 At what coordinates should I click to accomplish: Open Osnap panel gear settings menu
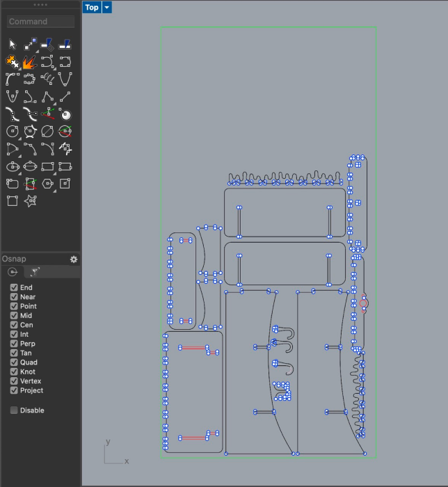click(74, 259)
